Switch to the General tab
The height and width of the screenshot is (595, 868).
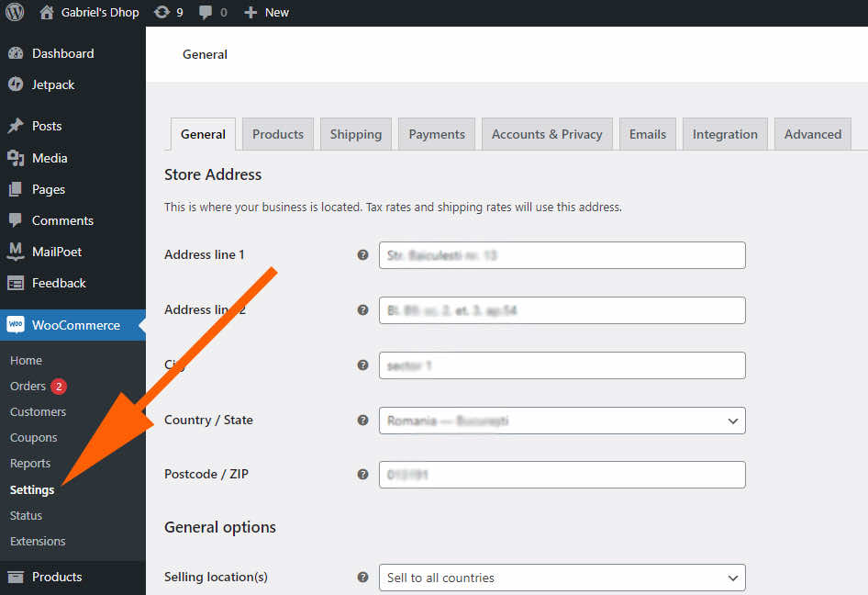click(x=203, y=134)
